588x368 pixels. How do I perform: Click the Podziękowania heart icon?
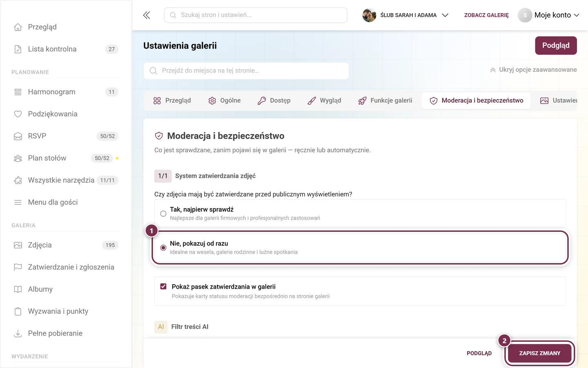(18, 114)
